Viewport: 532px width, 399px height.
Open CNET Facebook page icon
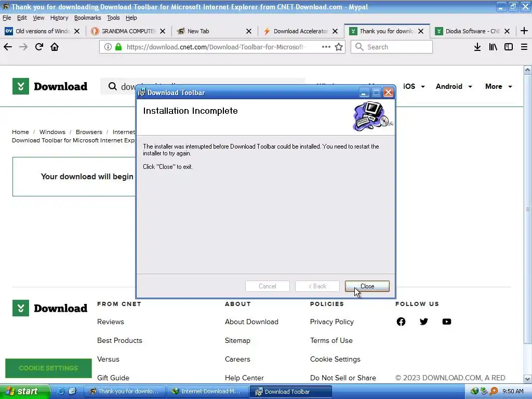[x=401, y=322]
